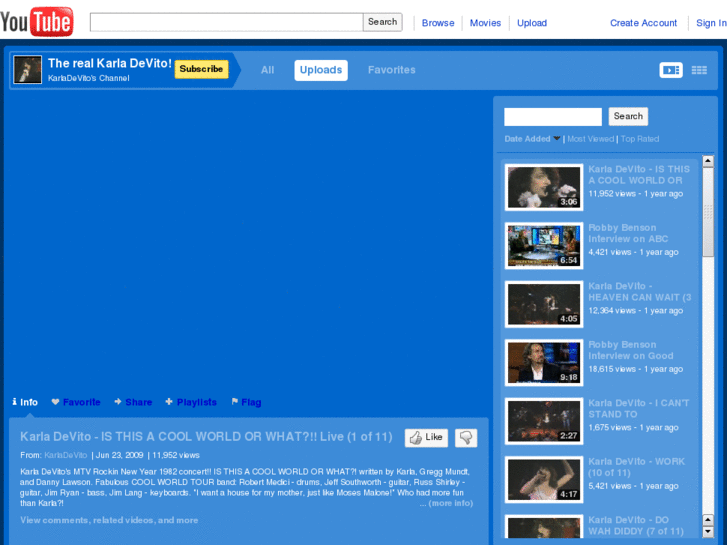Open the Sign In link
The image size is (727, 545).
pyautogui.click(x=711, y=23)
